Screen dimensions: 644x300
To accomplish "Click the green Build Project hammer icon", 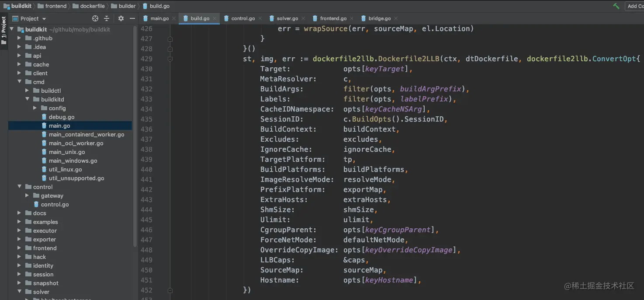I will (616, 6).
